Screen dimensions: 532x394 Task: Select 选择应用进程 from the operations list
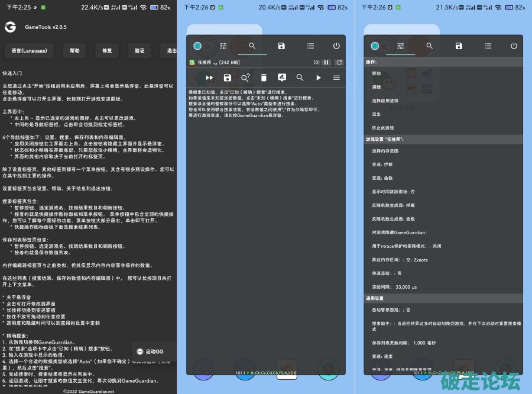pyautogui.click(x=385, y=101)
